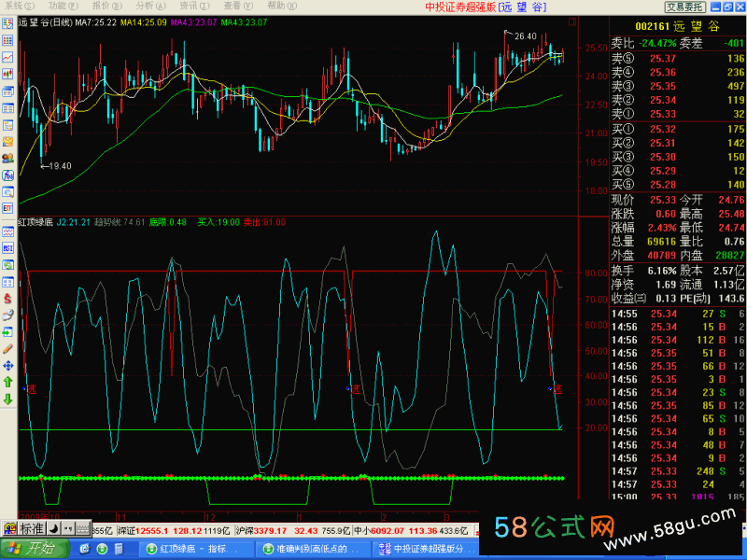Open 中投证券超强版分 taskbar window
This screenshot has height=560, width=747.
tap(426, 549)
